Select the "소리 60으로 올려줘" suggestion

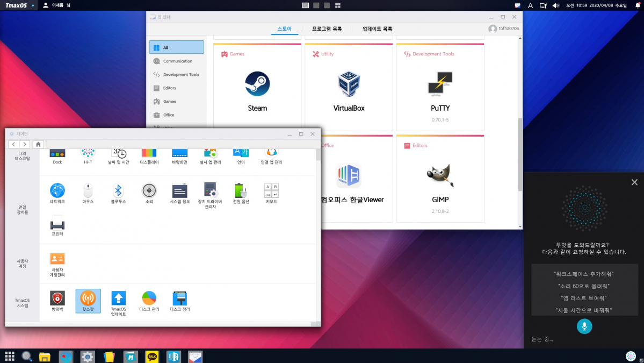pos(583,286)
